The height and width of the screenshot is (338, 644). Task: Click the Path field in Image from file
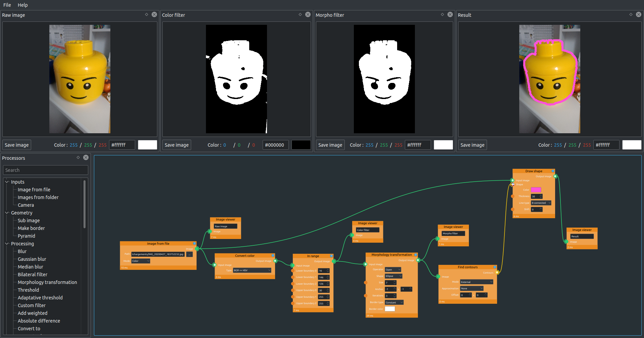point(158,254)
